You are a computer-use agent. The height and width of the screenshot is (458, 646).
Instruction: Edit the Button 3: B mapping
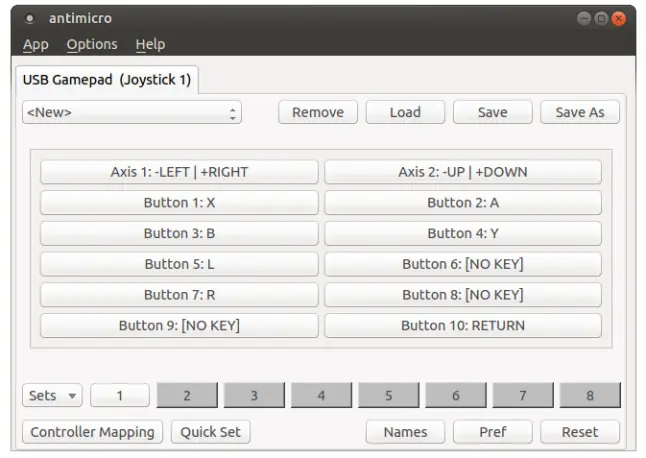[x=179, y=233]
